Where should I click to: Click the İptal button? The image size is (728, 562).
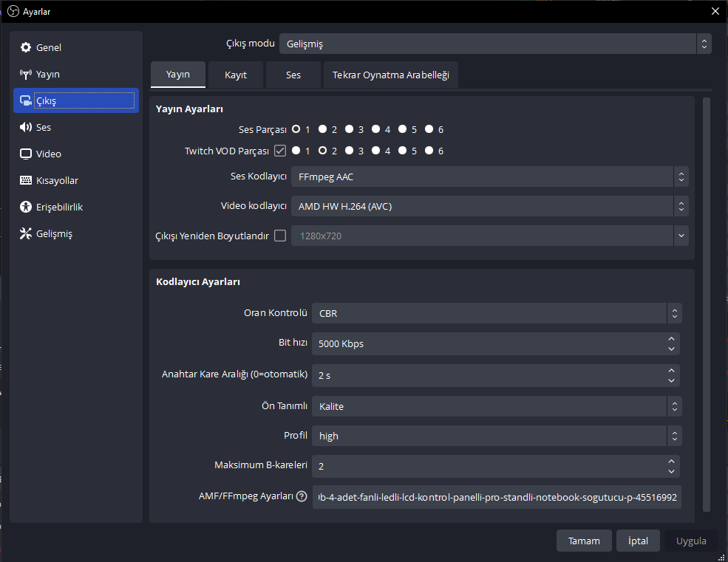click(638, 541)
